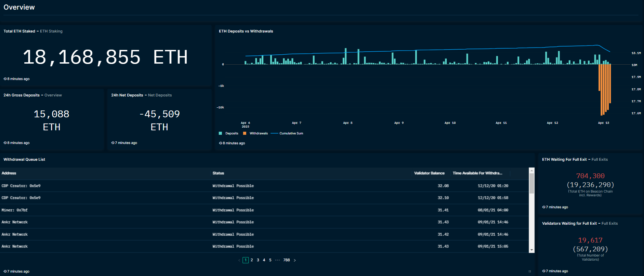
Task: Go to the previous page with the left arrow
Action: pos(239,260)
